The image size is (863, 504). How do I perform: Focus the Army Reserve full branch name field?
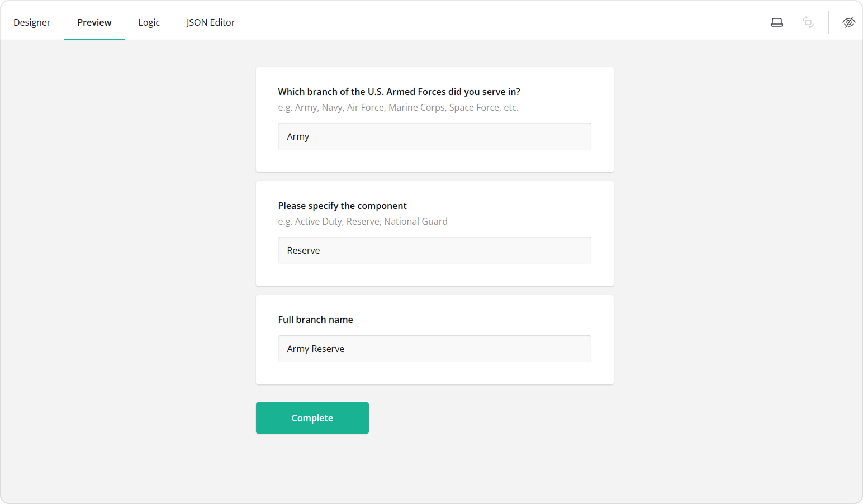pos(434,348)
